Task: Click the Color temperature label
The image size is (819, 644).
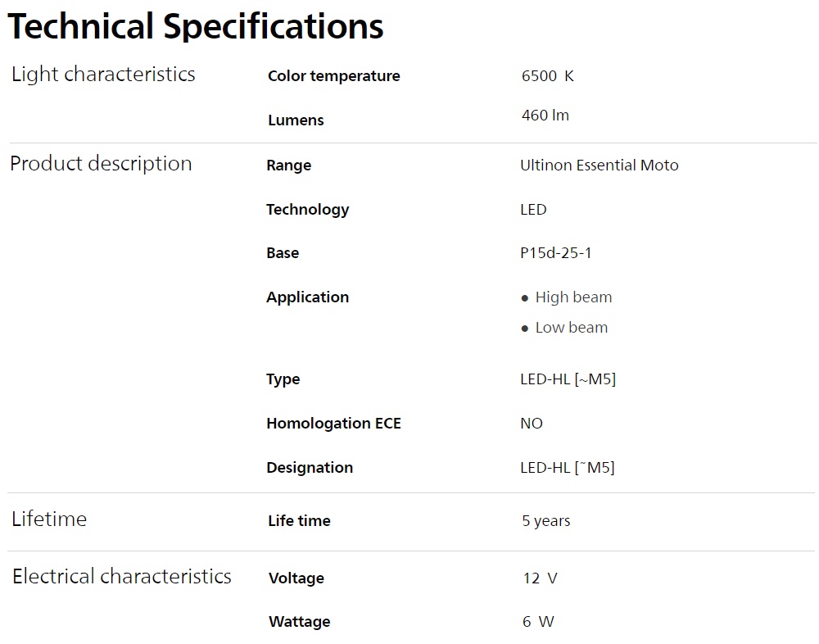Action: pos(334,76)
